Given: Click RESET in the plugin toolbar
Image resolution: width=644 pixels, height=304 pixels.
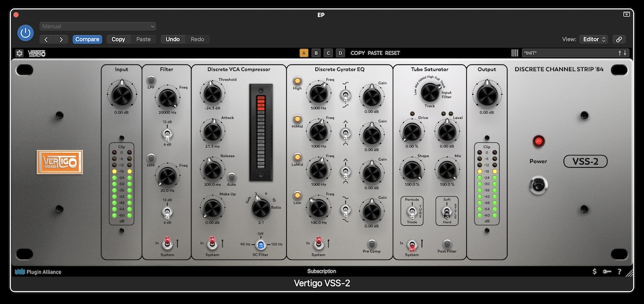Looking at the screenshot, I should click(392, 53).
